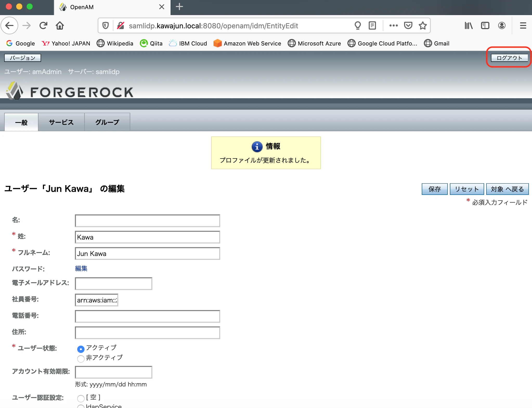Screen dimensions: 532x408
Task: Open the Firefox hamburger menu
Action: 523,25
